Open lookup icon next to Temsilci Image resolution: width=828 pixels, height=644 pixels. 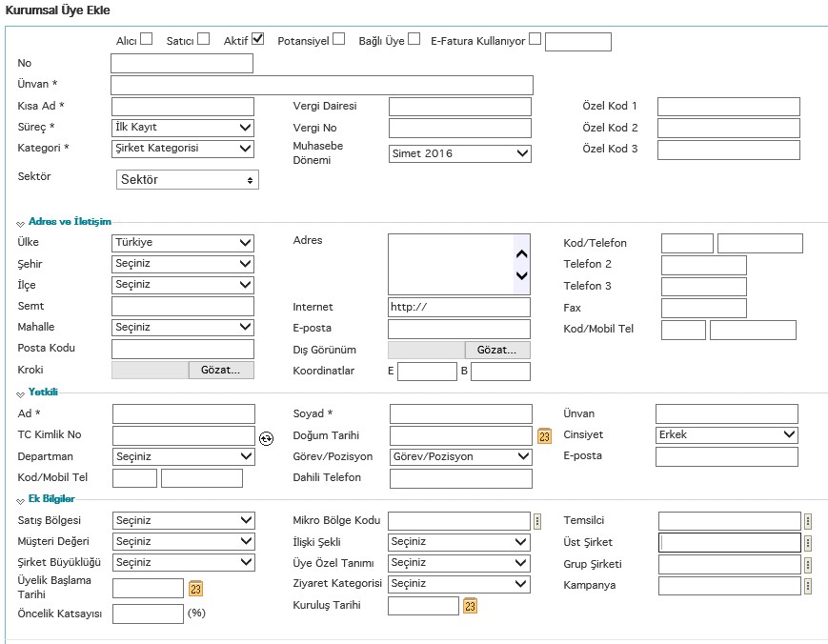(x=808, y=521)
